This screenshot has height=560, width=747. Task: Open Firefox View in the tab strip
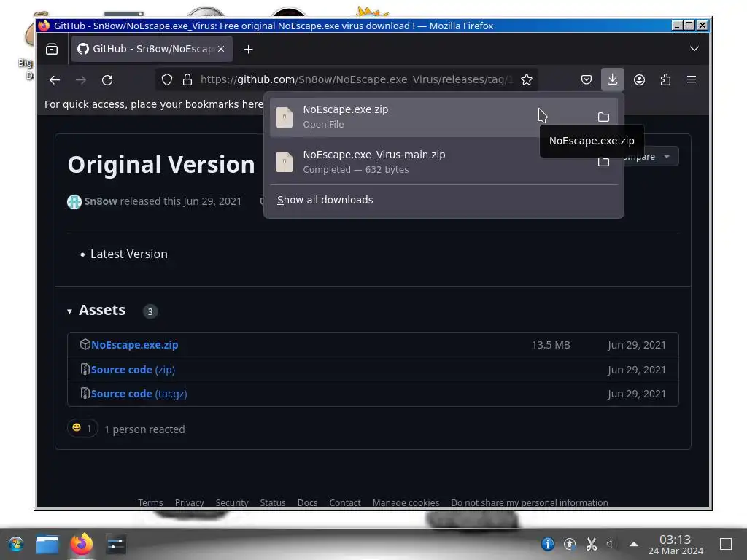[x=52, y=49]
